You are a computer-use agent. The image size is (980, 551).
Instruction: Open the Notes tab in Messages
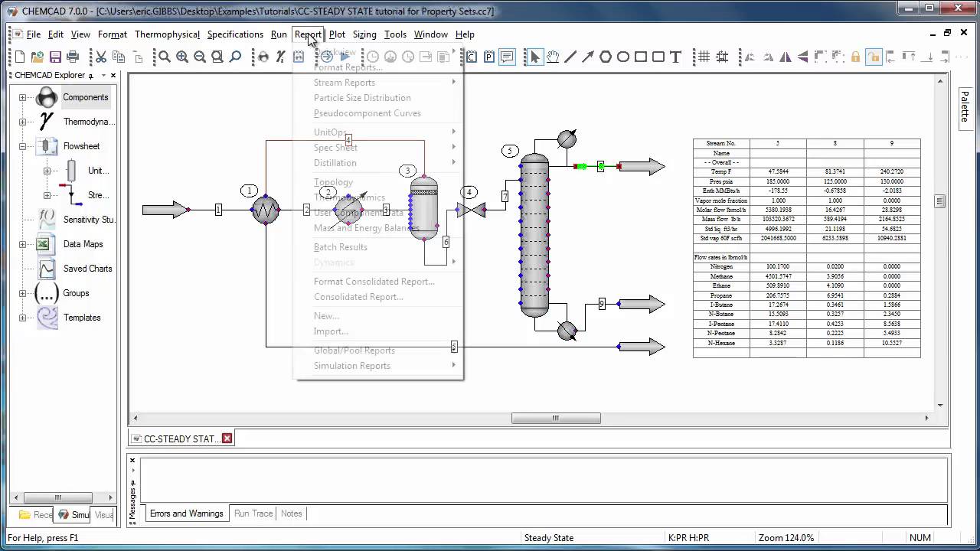pyautogui.click(x=291, y=514)
